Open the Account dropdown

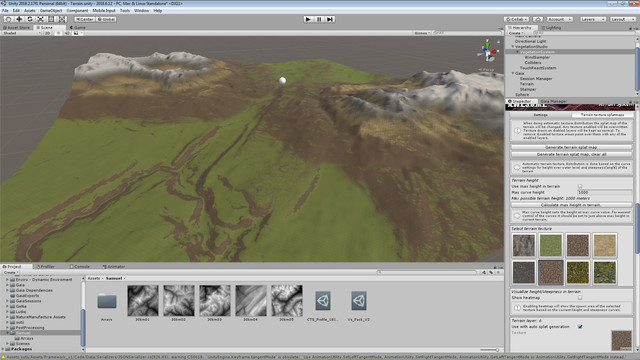pyautogui.click(x=559, y=19)
